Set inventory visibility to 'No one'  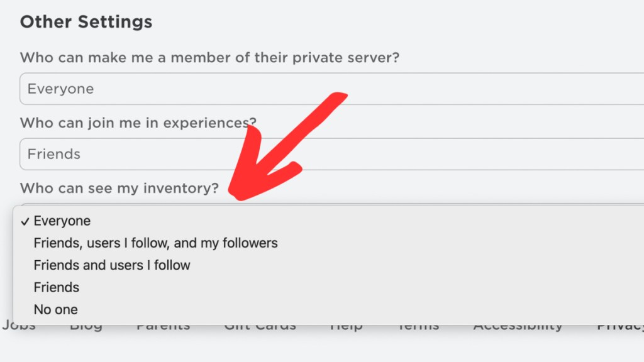[x=56, y=309]
